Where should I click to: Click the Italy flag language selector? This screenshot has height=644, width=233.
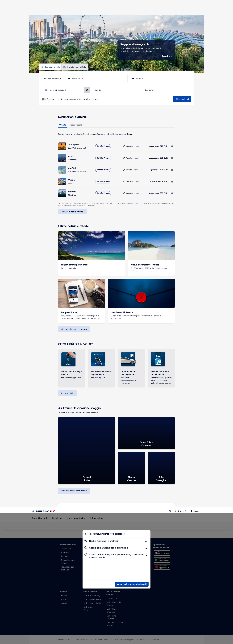point(181,511)
